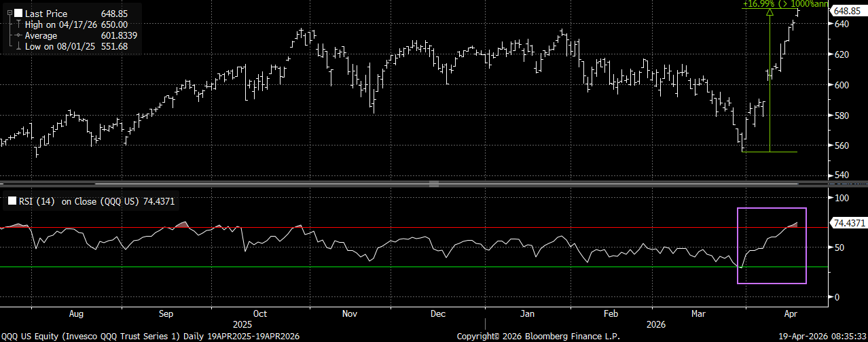The width and height of the screenshot is (868, 342).
Task: Click the Oct label on time axis
Action: coord(261,315)
